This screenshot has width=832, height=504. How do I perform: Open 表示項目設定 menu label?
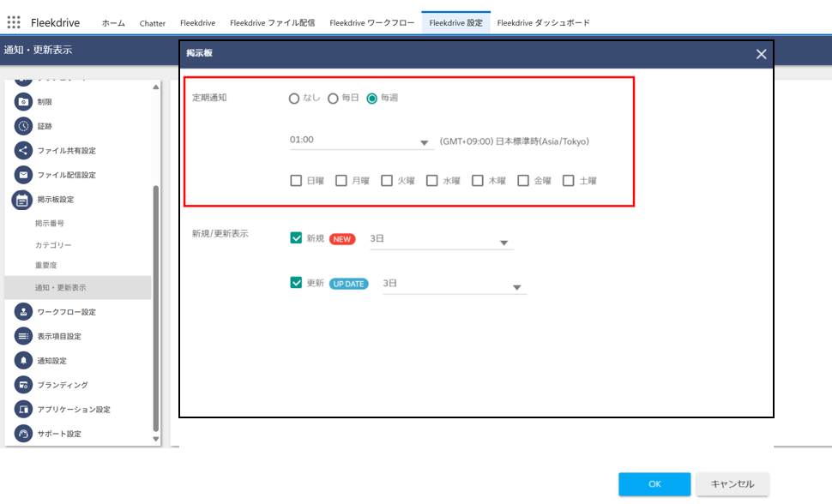point(59,336)
